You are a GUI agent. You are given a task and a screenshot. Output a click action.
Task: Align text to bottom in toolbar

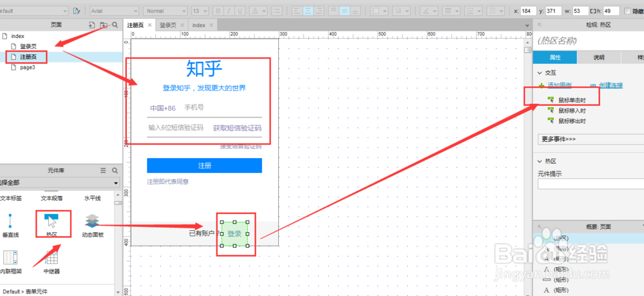pyautogui.click(x=355, y=11)
